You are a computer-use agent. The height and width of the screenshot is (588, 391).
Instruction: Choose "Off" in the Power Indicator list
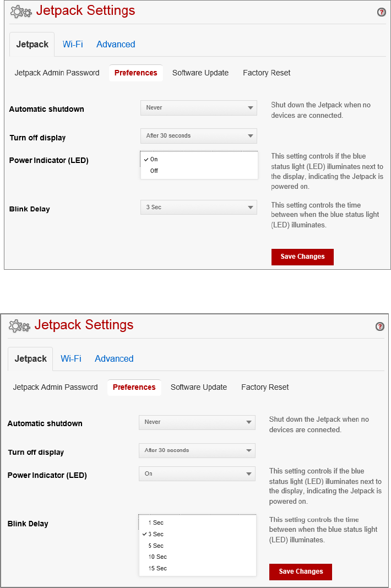pyautogui.click(x=154, y=171)
